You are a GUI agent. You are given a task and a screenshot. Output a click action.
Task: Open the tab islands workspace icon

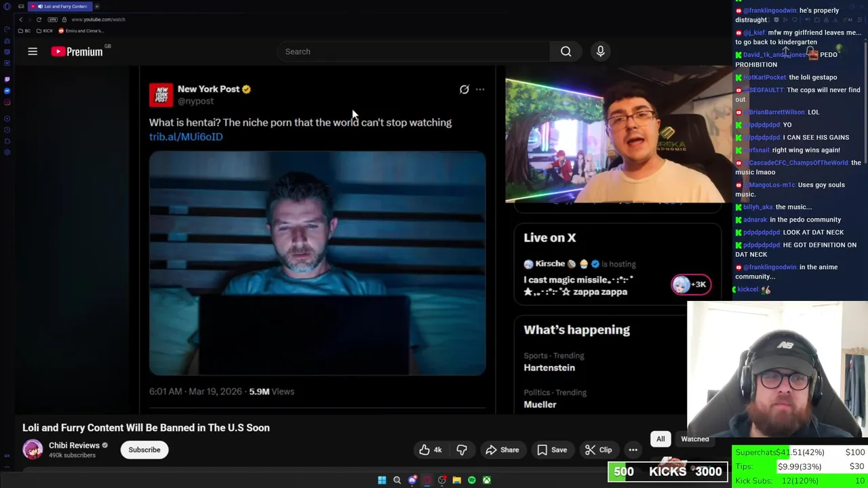(x=21, y=6)
